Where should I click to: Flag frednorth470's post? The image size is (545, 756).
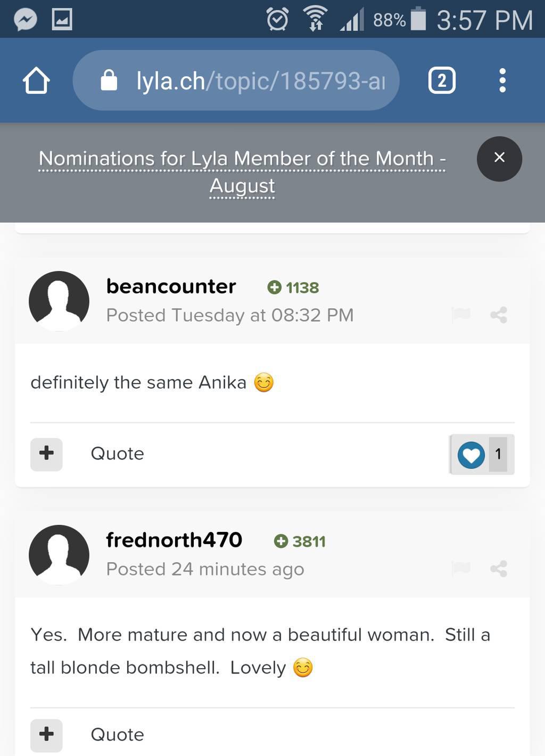pos(460,569)
